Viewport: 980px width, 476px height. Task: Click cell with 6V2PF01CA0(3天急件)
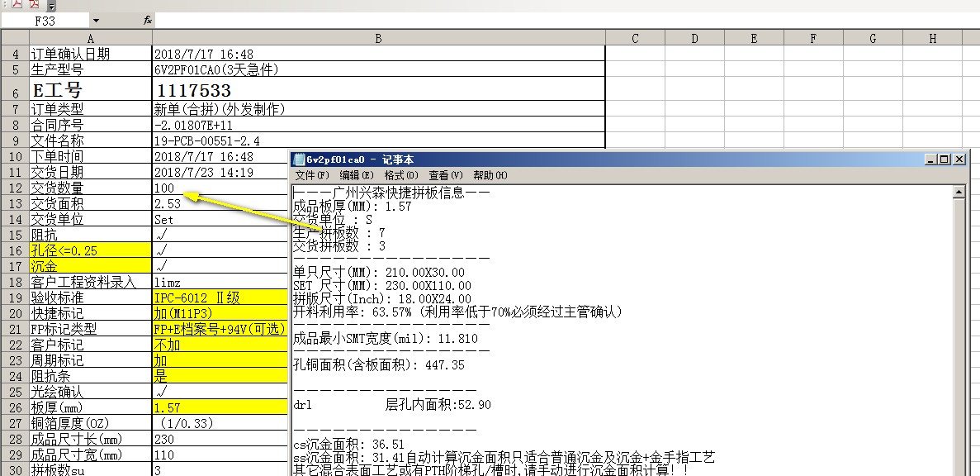[x=379, y=69]
